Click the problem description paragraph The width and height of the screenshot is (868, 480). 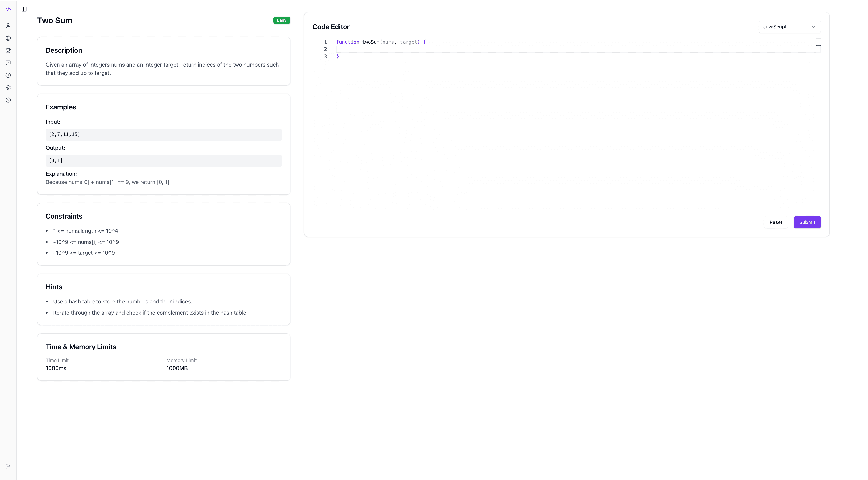click(x=162, y=69)
